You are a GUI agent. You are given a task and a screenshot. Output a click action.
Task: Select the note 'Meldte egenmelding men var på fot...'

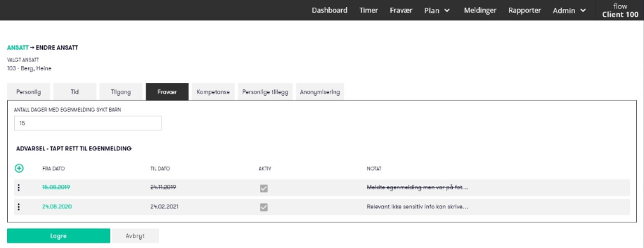click(x=417, y=187)
